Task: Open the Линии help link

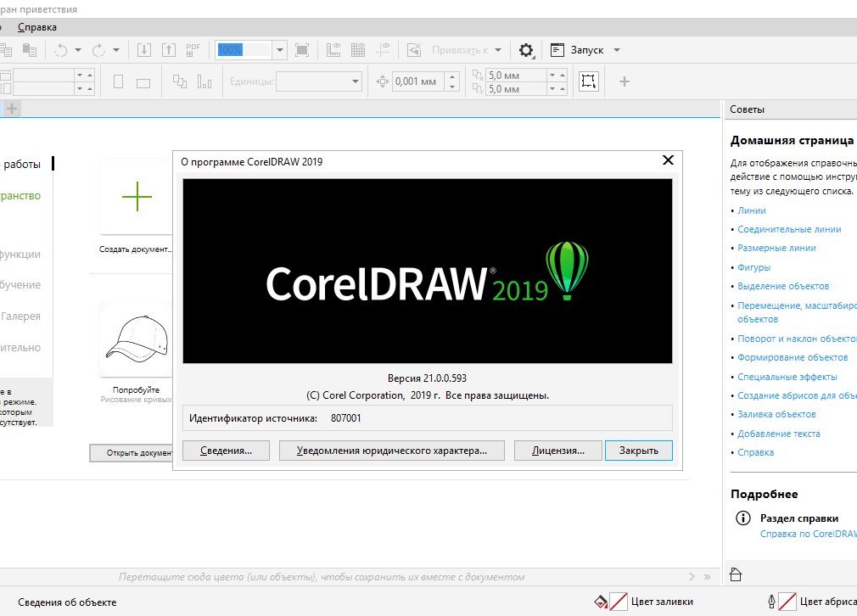Action: 752,210
